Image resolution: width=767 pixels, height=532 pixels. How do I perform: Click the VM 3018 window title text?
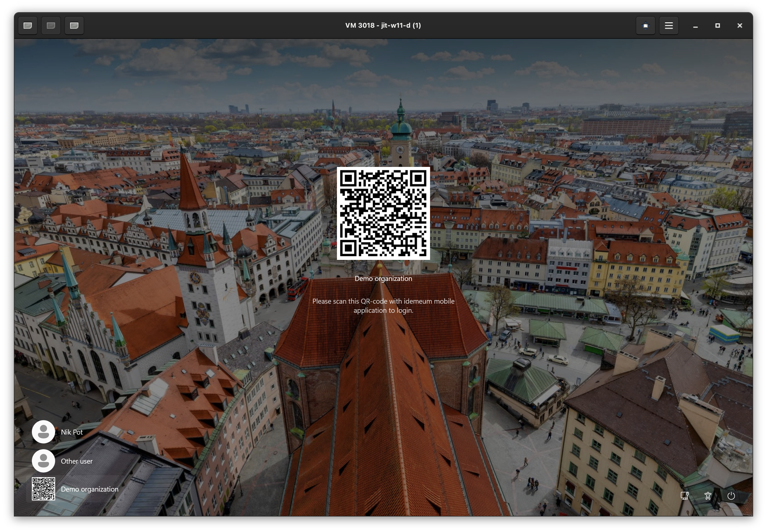[383, 25]
